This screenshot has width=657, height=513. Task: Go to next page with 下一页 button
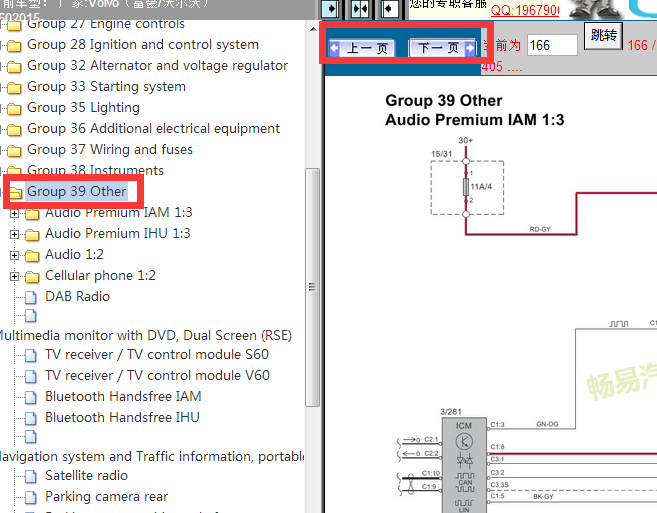(442, 48)
